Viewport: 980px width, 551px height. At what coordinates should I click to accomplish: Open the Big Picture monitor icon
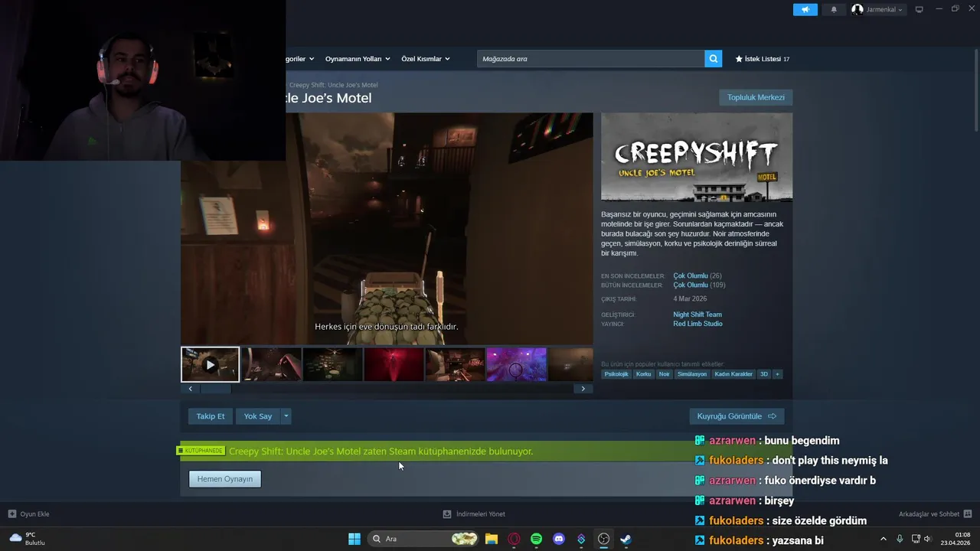click(920, 9)
